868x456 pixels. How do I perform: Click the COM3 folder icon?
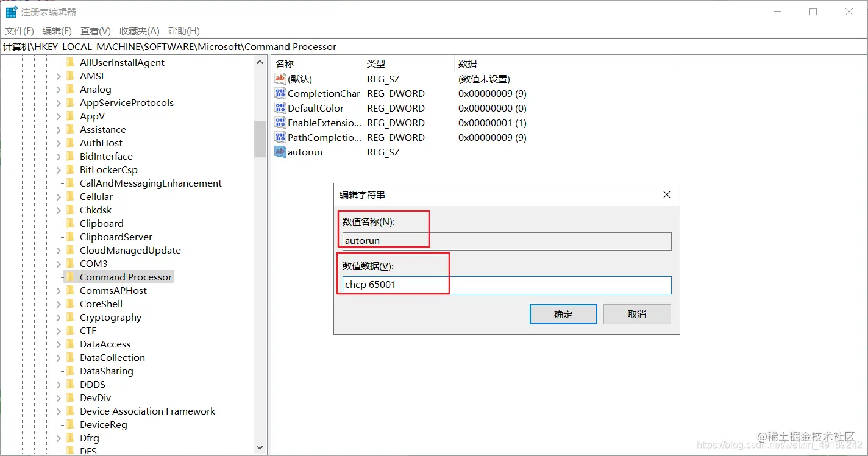(71, 263)
